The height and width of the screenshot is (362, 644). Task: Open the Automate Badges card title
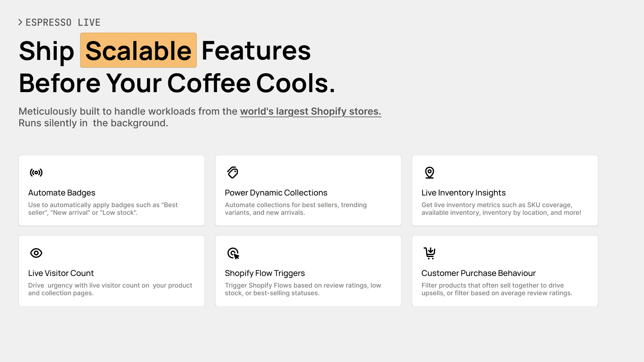pyautogui.click(x=62, y=193)
